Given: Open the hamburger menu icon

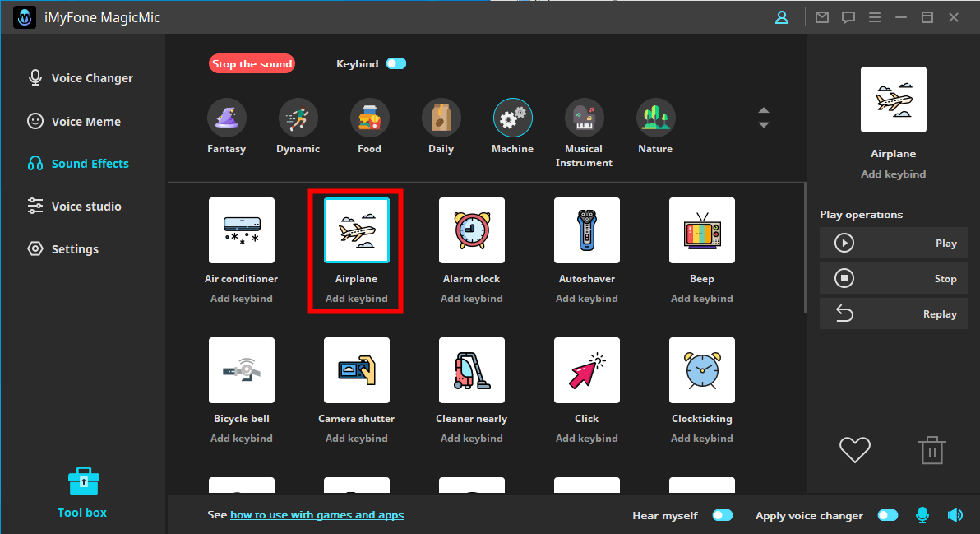Looking at the screenshot, I should pyautogui.click(x=875, y=17).
